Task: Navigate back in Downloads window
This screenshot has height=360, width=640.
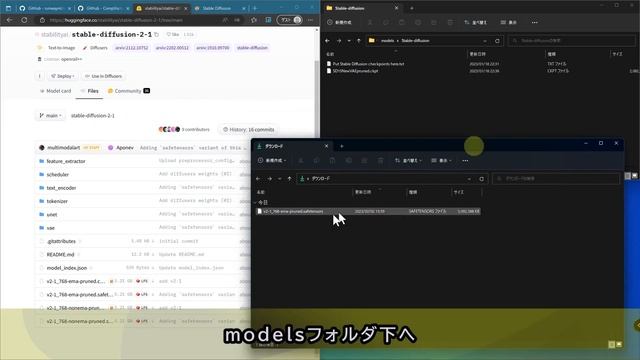Action: click(258, 178)
